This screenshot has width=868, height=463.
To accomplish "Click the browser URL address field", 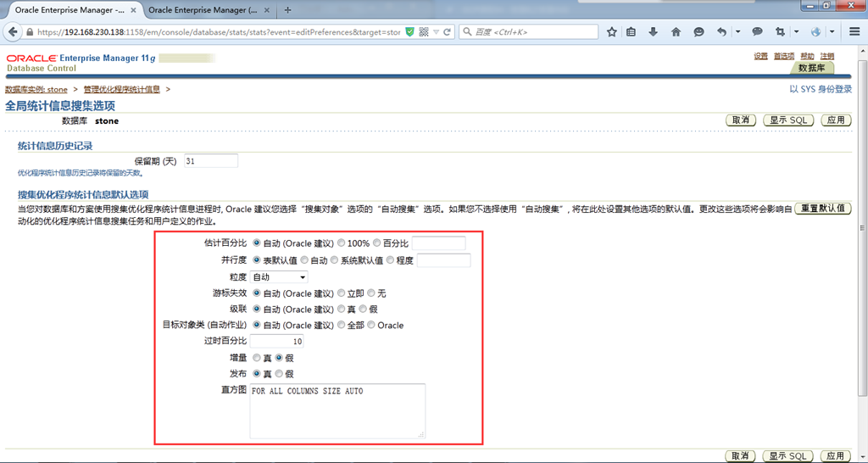I will pyautogui.click(x=218, y=32).
